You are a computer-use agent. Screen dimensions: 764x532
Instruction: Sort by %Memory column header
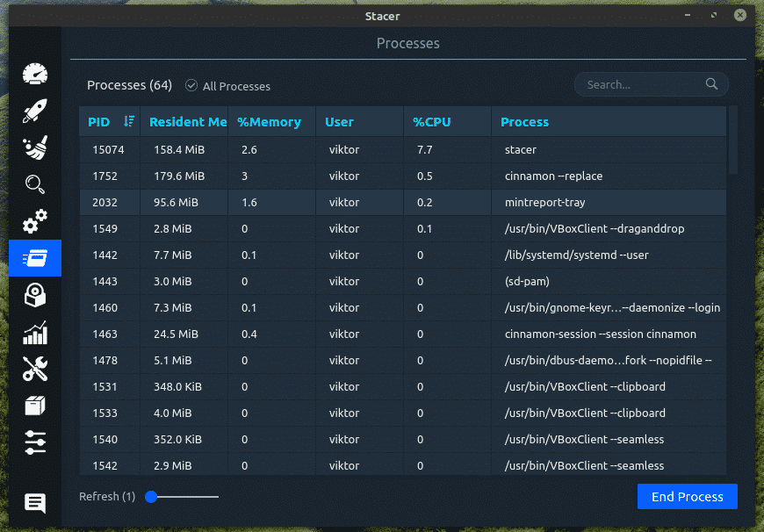coord(269,122)
